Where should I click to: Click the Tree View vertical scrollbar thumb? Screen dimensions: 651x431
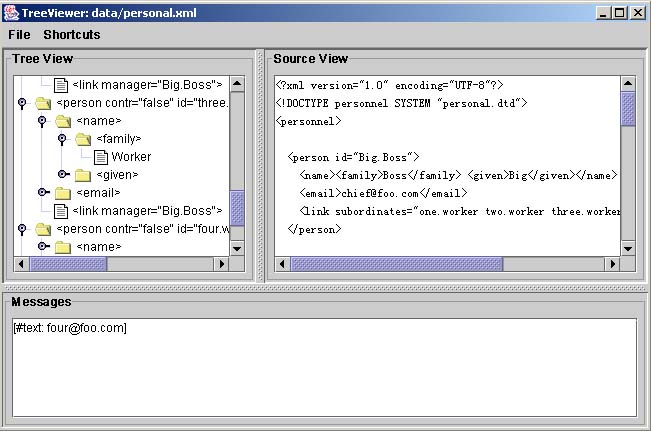237,208
